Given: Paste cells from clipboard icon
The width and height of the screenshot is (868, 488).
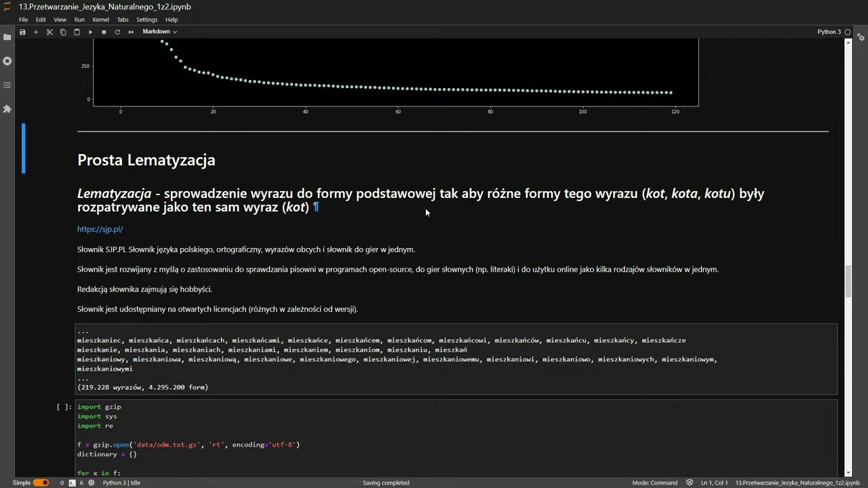Looking at the screenshot, I should click(x=77, y=32).
